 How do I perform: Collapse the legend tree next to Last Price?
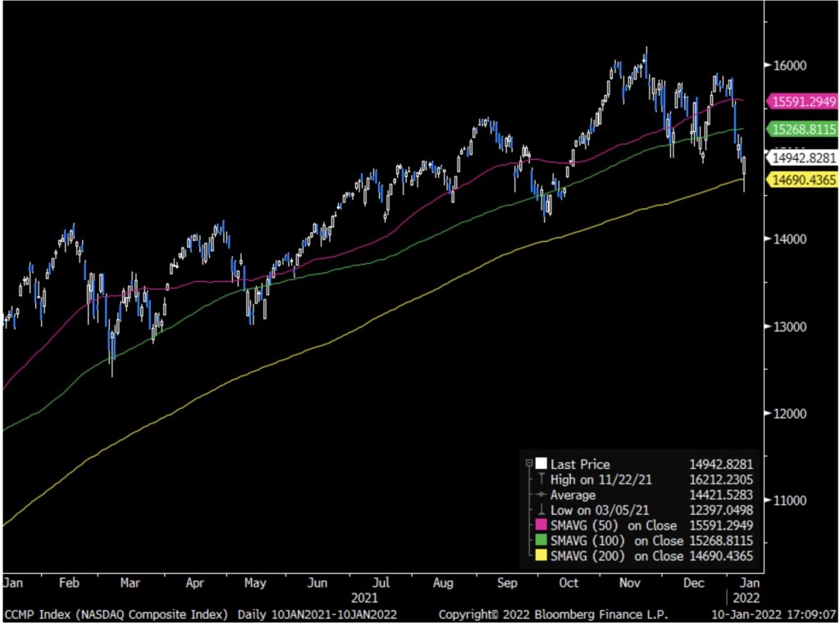(529, 464)
